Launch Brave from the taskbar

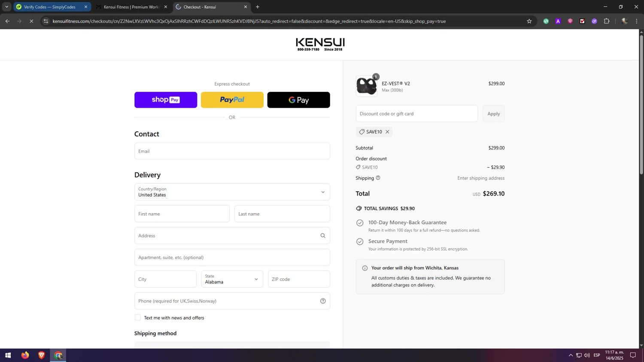(42, 355)
